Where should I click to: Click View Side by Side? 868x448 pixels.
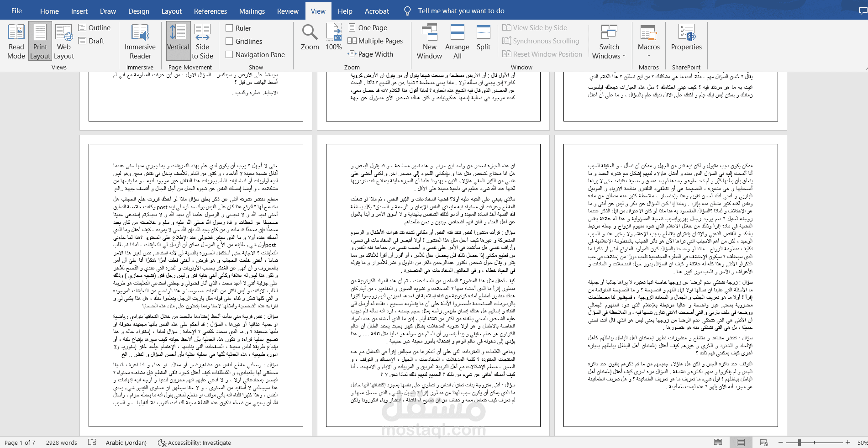pos(535,28)
